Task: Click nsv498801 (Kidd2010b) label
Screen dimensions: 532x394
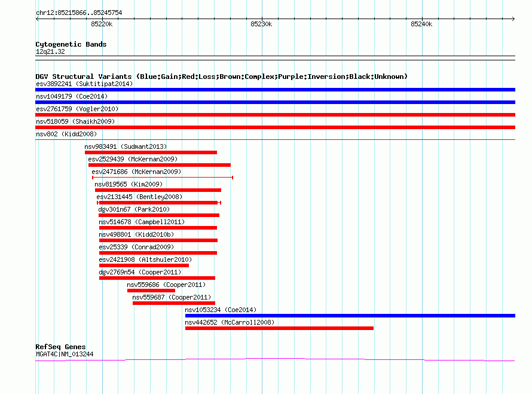Action: coord(136,234)
